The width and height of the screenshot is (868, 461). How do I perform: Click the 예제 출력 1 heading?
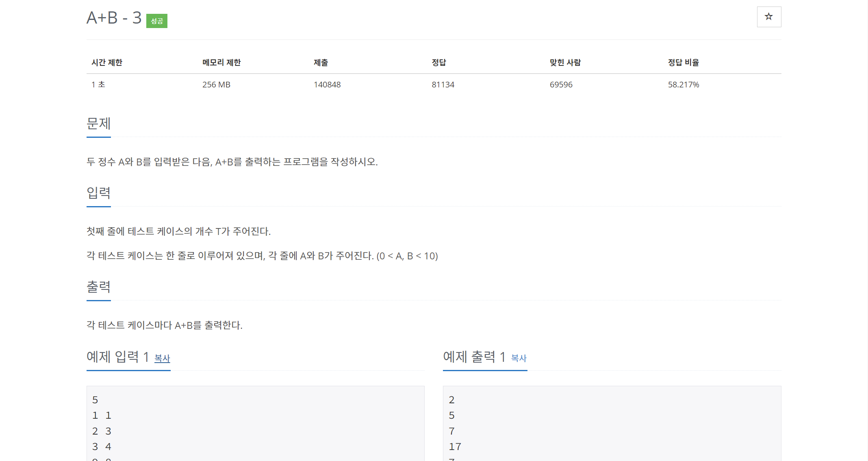[x=474, y=357]
